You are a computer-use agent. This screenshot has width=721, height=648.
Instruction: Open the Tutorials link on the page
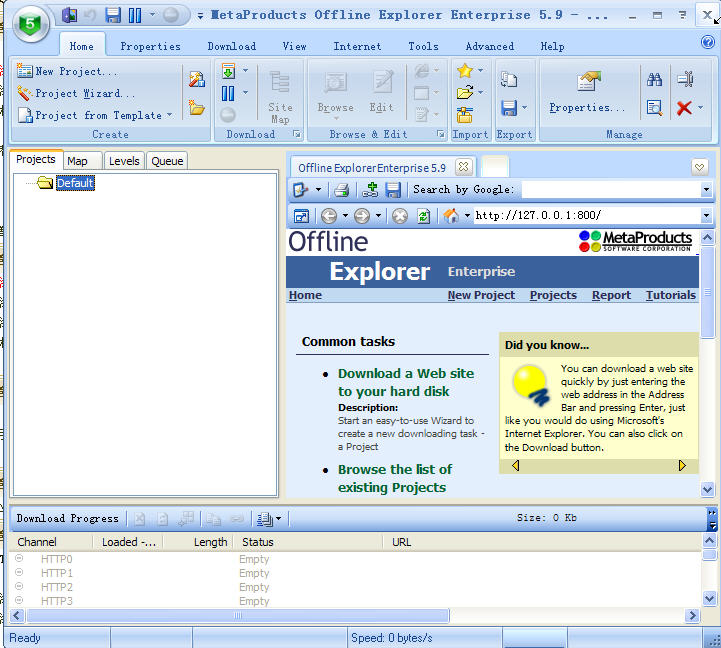pos(670,295)
